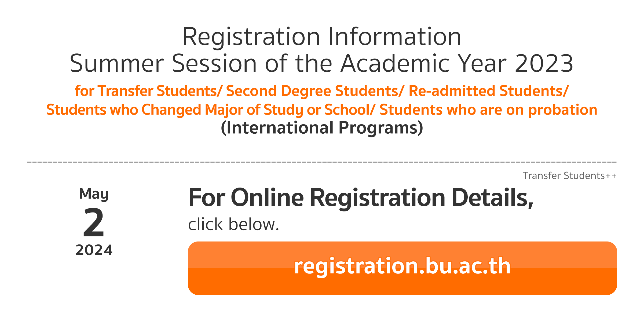The height and width of the screenshot is (322, 644).
Task: Click the Transfer Students++ label
Action: (569, 176)
